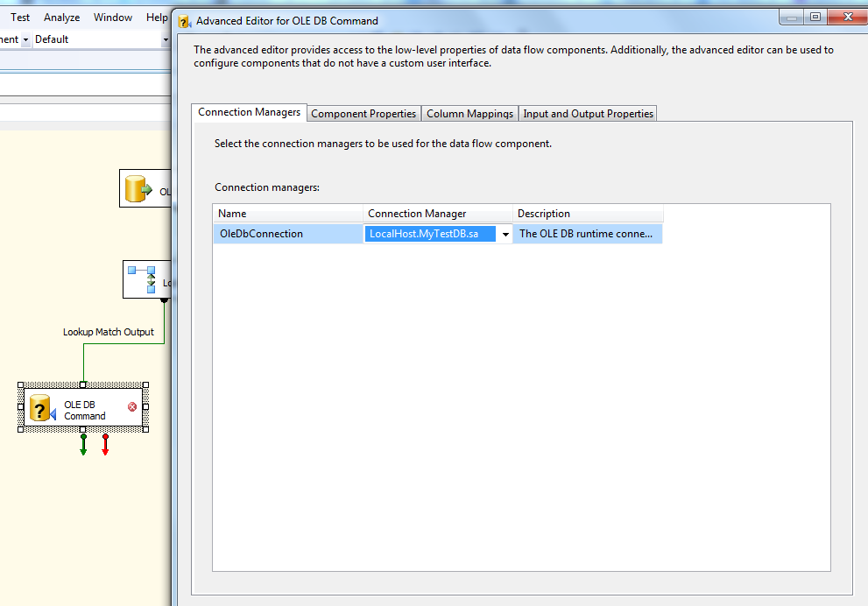Maximize the Advanced Editor window
868x606 pixels.
coord(815,18)
